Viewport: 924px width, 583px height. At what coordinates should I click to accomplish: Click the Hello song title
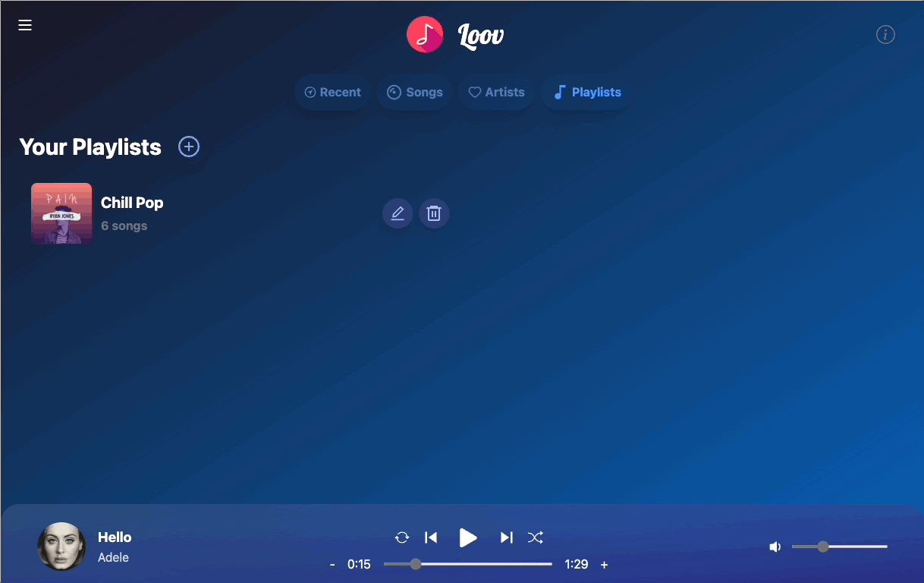[115, 537]
